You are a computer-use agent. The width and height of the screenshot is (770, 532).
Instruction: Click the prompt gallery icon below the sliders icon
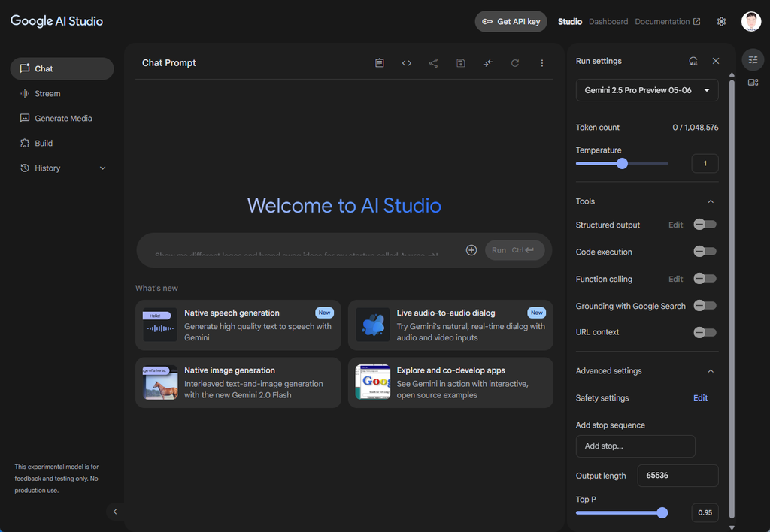coord(753,83)
